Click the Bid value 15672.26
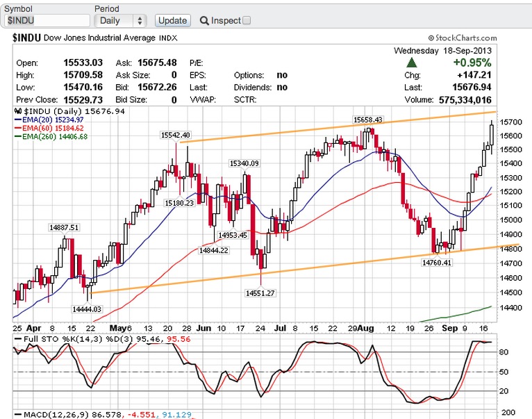Screen dimensions: 532x419 point(157,88)
